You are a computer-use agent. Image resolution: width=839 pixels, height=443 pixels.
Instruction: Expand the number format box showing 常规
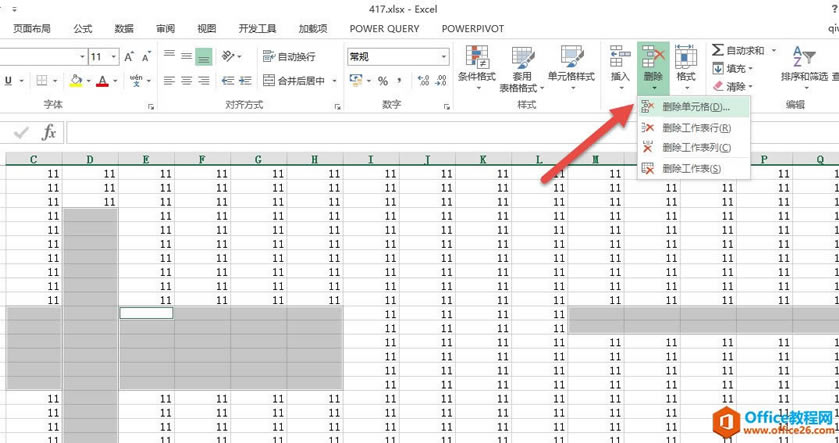tap(444, 57)
